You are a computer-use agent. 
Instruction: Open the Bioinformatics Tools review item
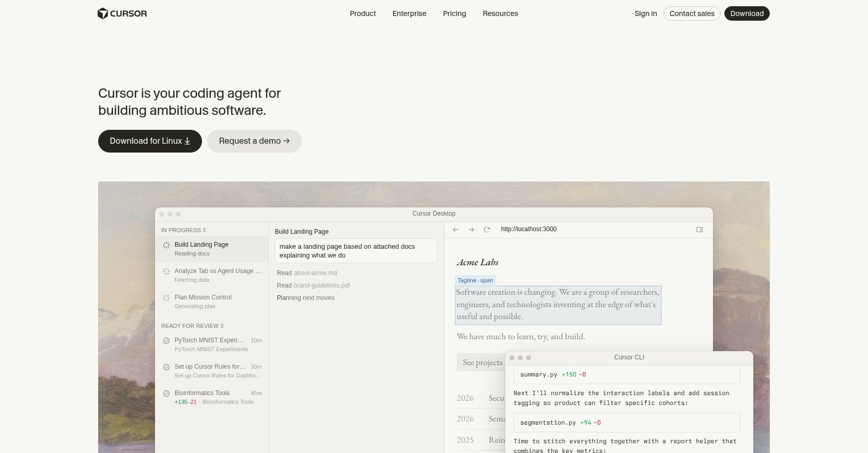click(212, 397)
